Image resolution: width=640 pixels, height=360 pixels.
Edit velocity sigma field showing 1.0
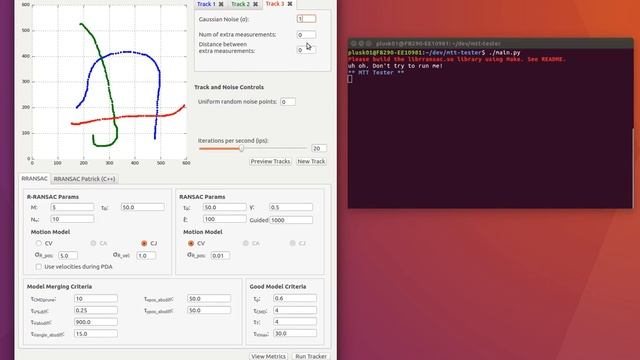point(146,256)
